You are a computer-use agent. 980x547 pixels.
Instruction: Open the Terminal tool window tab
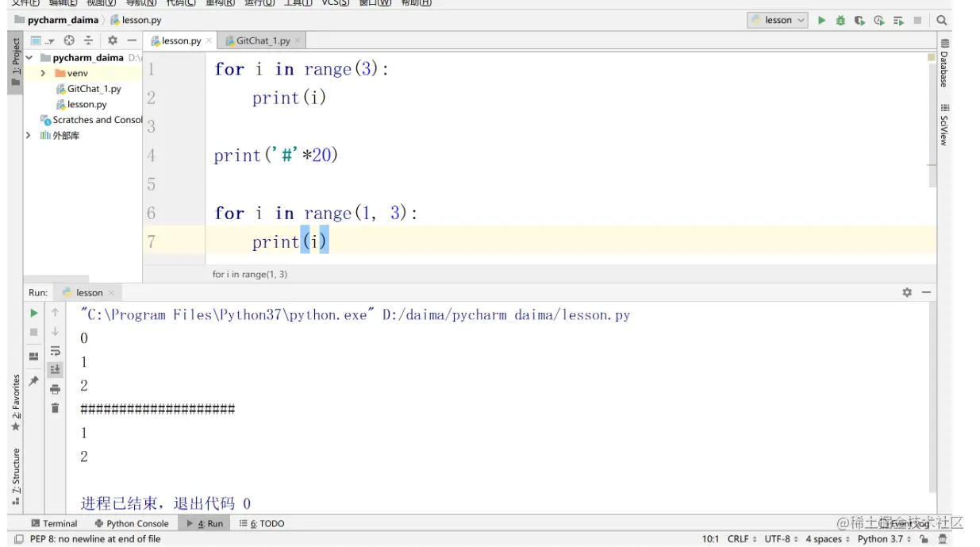(x=54, y=523)
